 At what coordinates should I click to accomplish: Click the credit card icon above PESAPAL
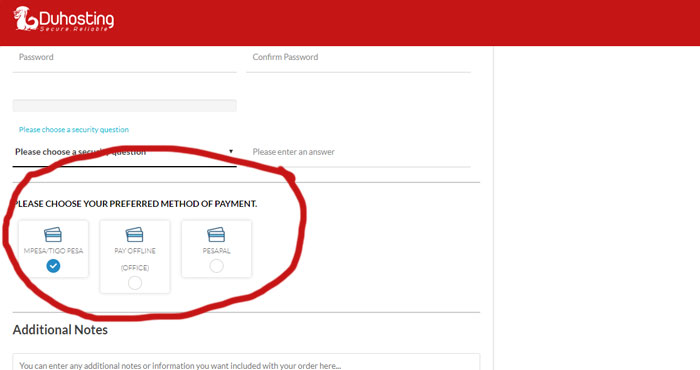tap(216, 234)
